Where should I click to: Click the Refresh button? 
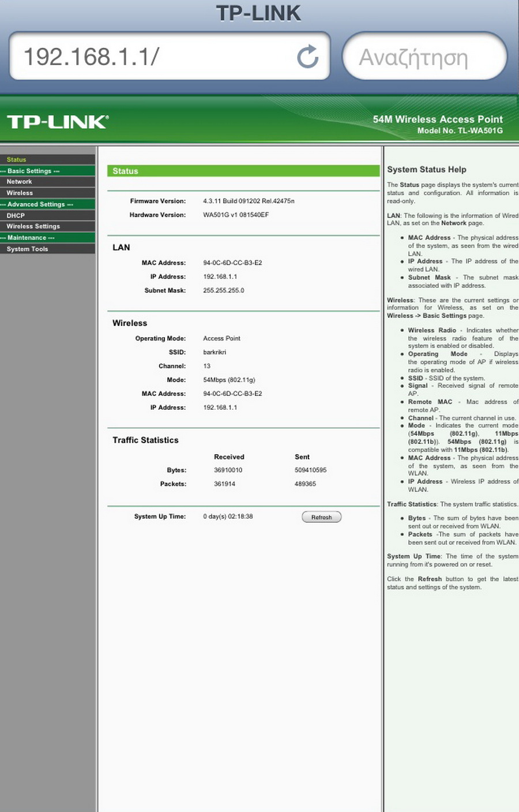click(322, 517)
